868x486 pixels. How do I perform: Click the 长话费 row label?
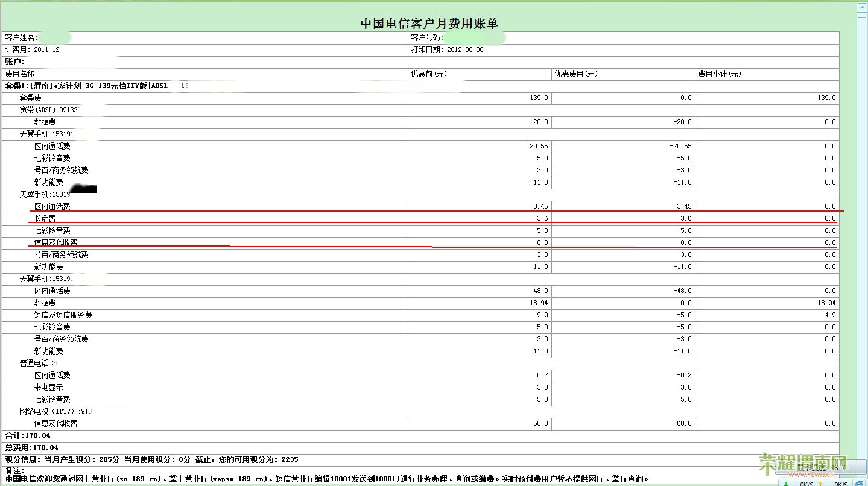[45, 218]
